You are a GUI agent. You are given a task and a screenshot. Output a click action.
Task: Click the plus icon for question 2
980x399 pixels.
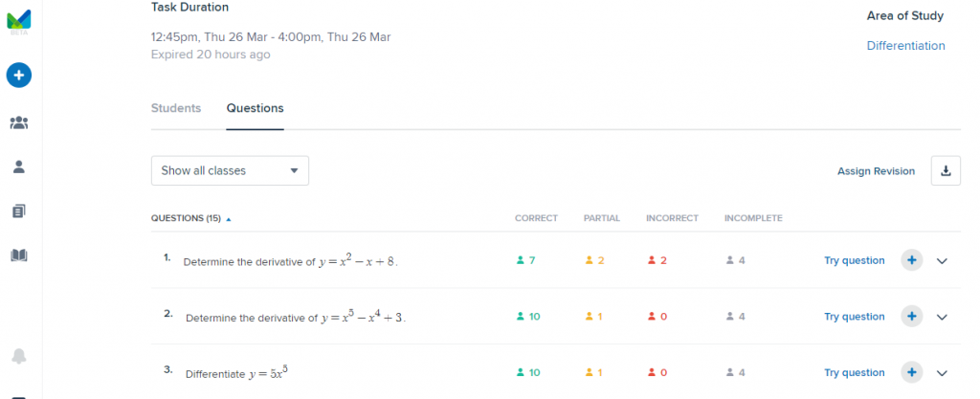pyautogui.click(x=911, y=317)
